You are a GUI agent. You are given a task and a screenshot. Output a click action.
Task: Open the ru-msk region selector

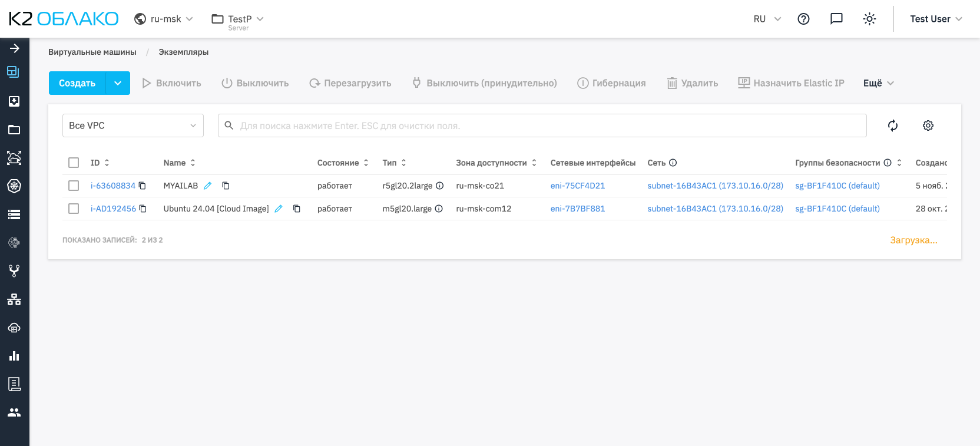point(164,19)
